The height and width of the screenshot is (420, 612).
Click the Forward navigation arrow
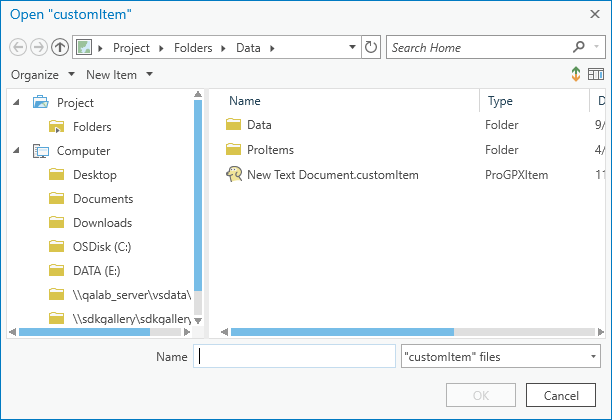pos(39,47)
